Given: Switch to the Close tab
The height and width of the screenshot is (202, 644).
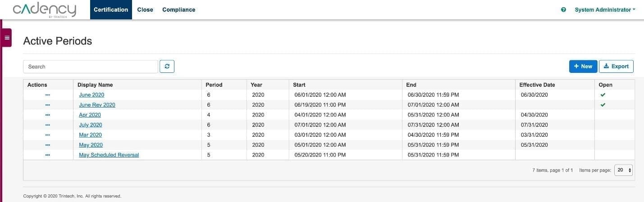Looking at the screenshot, I should pyautogui.click(x=145, y=9).
